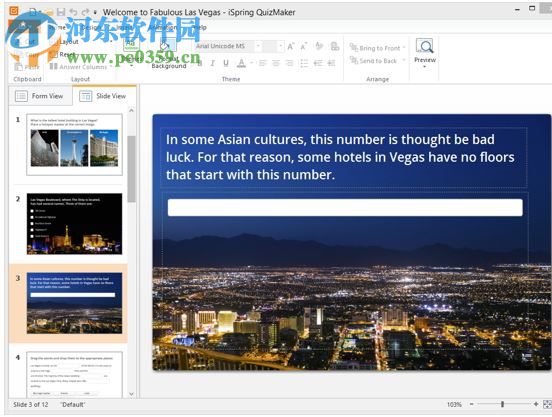Open the font size combo box
This screenshot has width=552, height=417.
[274, 46]
